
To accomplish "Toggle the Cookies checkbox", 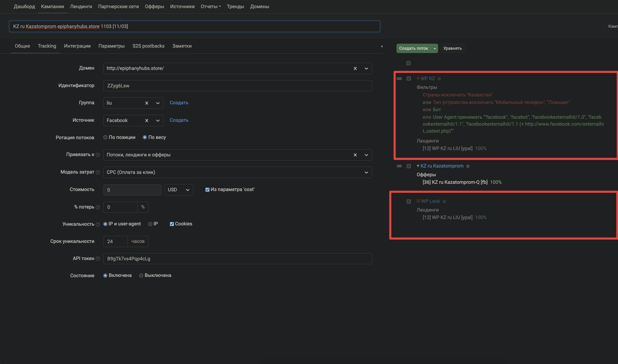I will click(x=172, y=224).
